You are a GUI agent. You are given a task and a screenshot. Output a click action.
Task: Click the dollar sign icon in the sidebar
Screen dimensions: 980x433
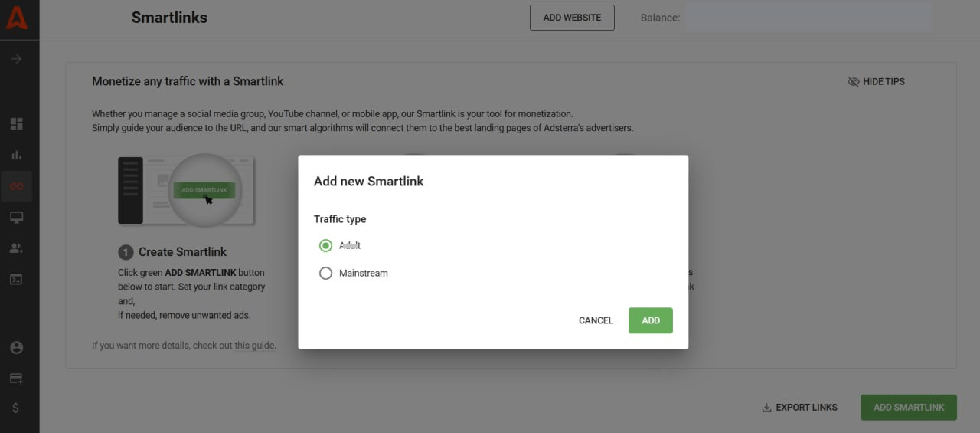click(16, 408)
